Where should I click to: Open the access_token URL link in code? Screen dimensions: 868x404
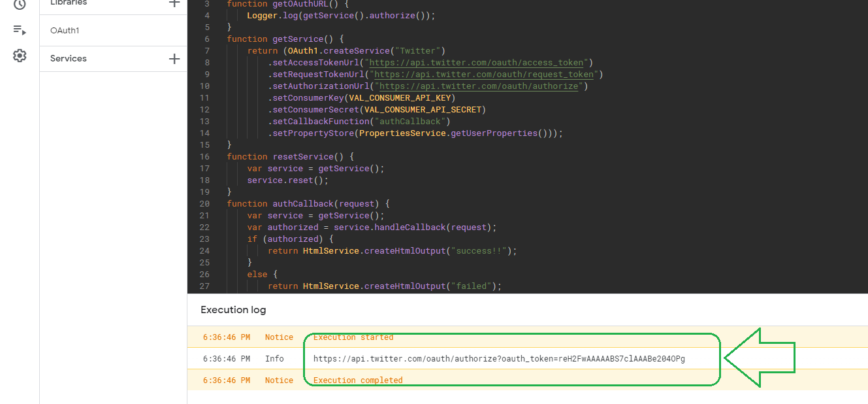(x=477, y=63)
